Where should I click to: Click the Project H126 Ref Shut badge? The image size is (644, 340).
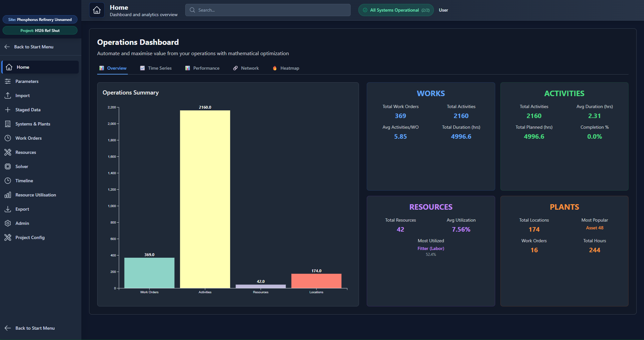tap(40, 31)
